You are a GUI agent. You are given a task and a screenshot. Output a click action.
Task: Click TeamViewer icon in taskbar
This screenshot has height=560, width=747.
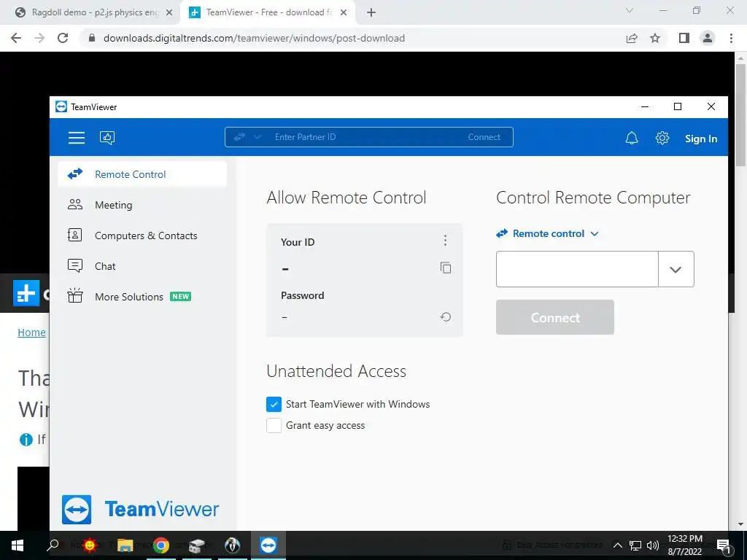click(x=268, y=545)
